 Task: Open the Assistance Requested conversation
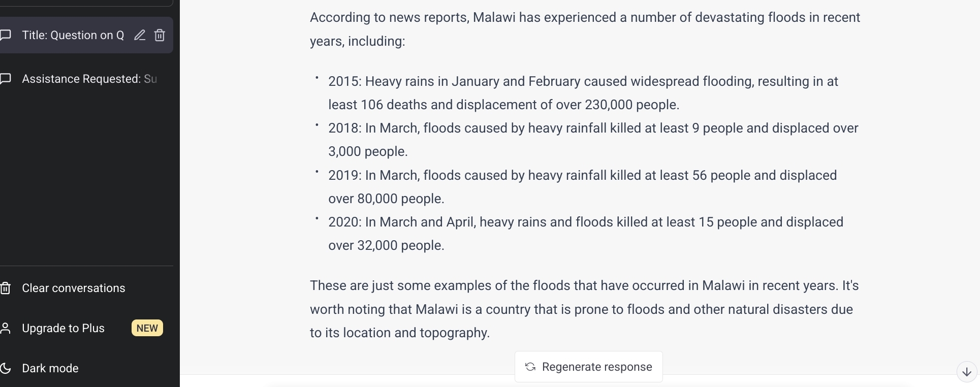click(x=89, y=79)
